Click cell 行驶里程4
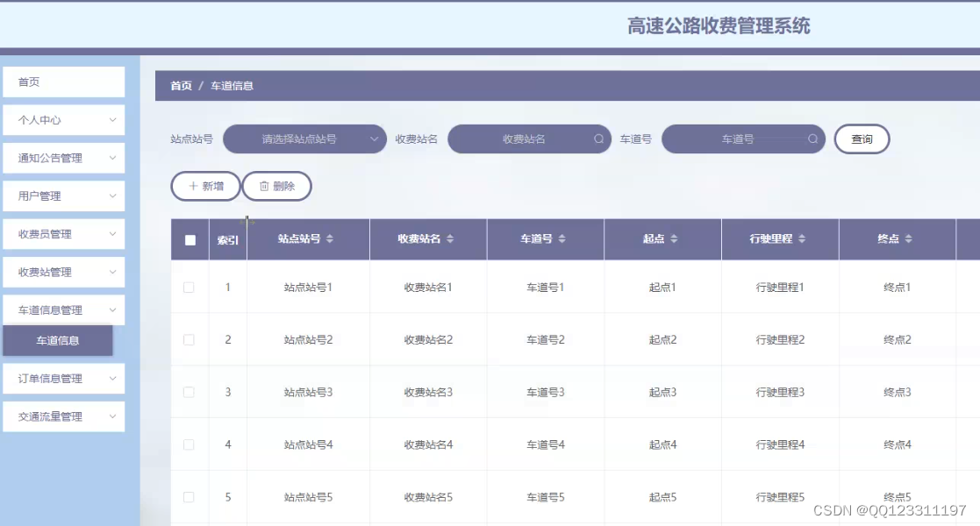This screenshot has width=980, height=526. pyautogui.click(x=780, y=444)
